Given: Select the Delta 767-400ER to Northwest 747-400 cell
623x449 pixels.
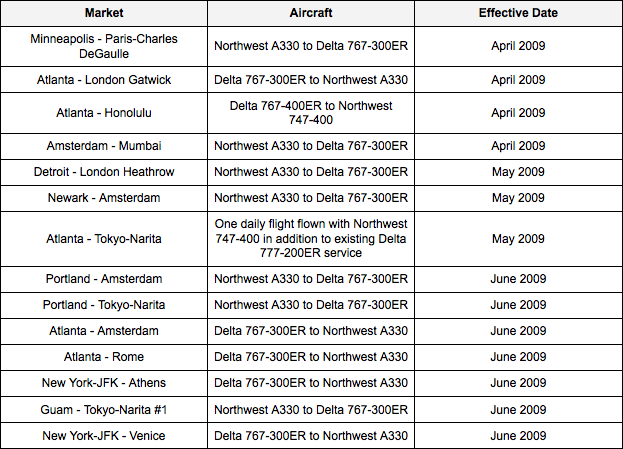Looking at the screenshot, I should [x=311, y=112].
